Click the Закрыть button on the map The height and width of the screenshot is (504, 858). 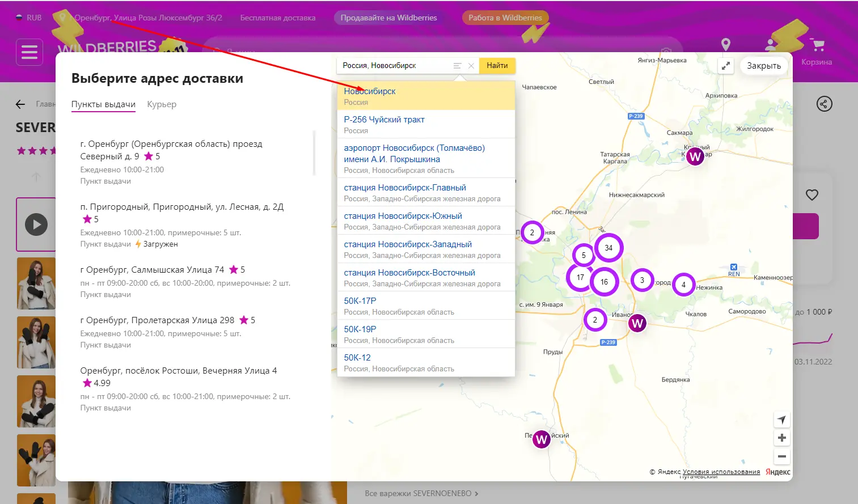tap(764, 66)
